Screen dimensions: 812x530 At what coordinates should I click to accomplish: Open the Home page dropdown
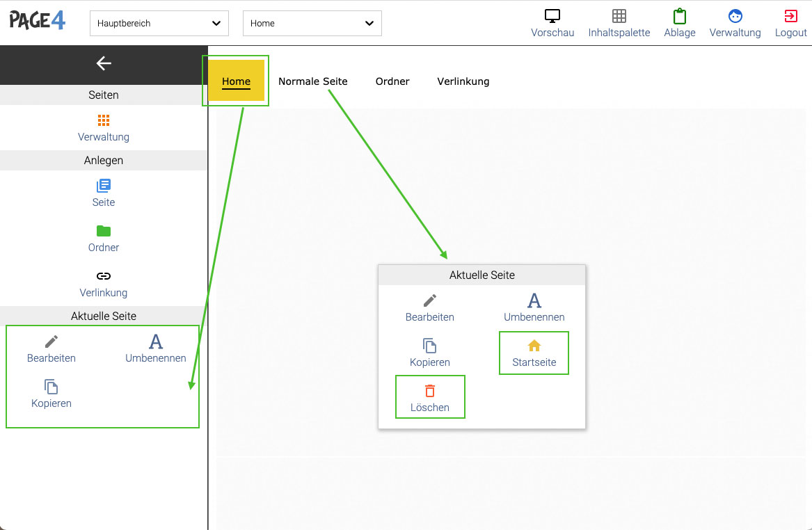[312, 23]
